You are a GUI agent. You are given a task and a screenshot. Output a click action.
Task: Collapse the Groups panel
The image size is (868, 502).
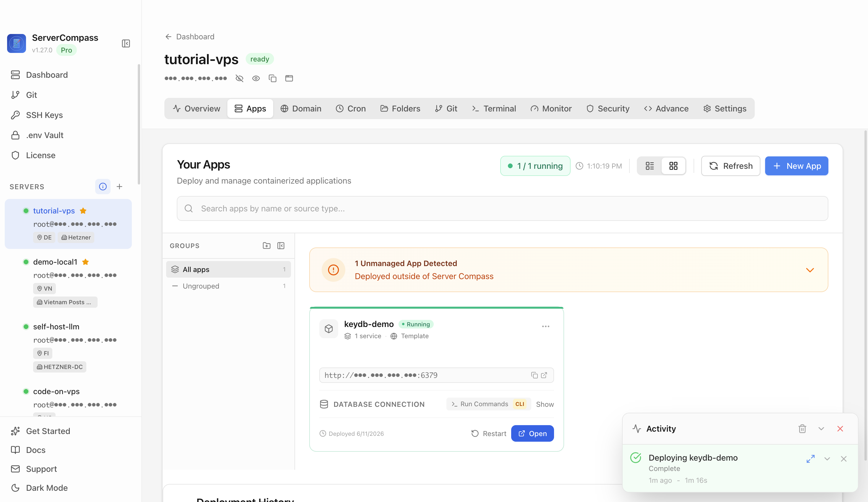[281, 246]
